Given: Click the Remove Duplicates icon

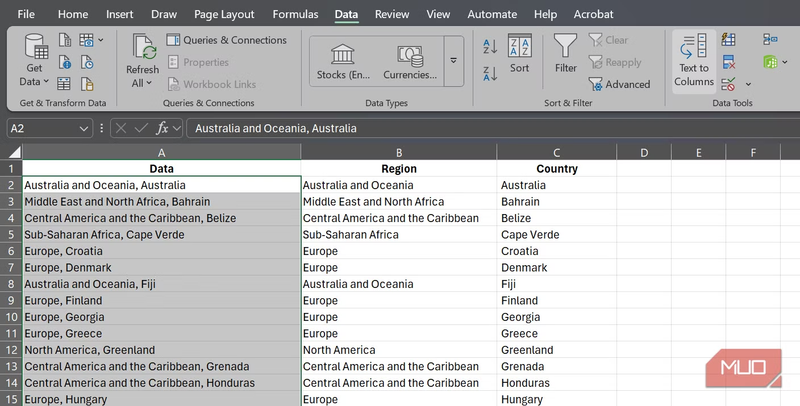Looking at the screenshot, I should (729, 62).
